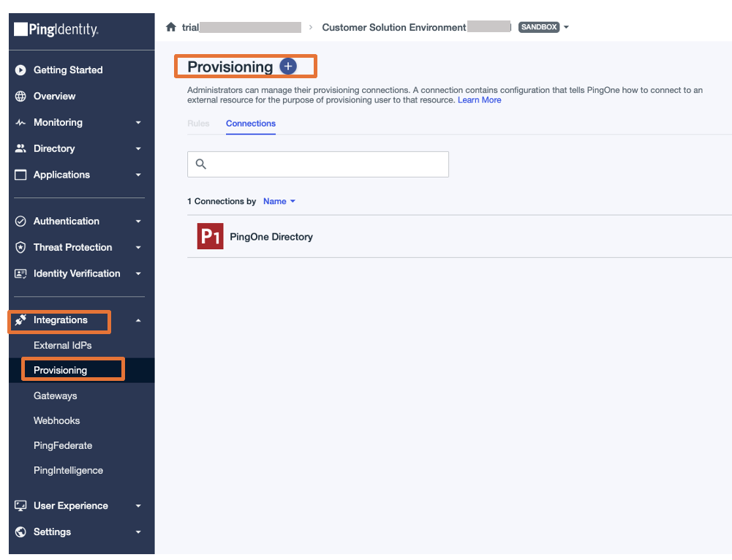Select the Connections tab
The image size is (732, 560).
pyautogui.click(x=250, y=124)
